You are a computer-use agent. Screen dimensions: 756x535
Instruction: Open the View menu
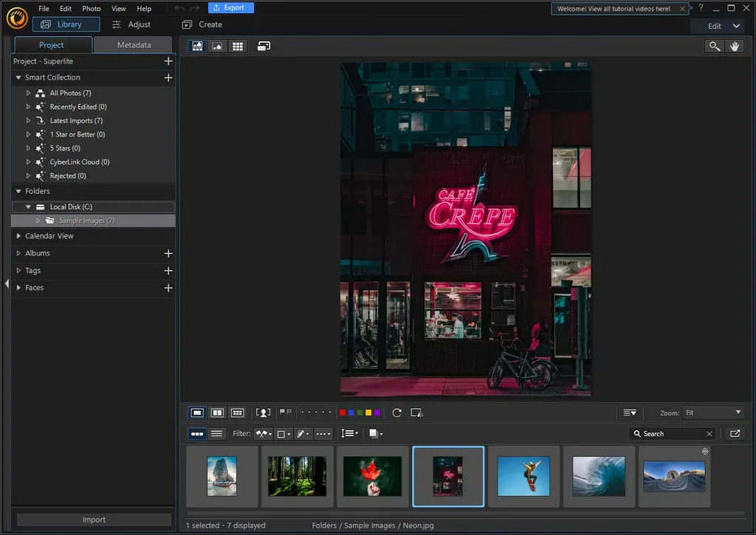click(119, 9)
